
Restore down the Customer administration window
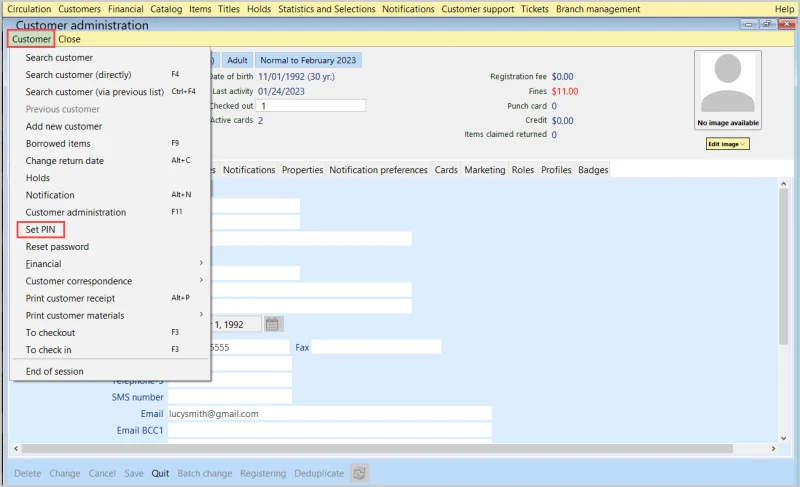click(x=766, y=23)
